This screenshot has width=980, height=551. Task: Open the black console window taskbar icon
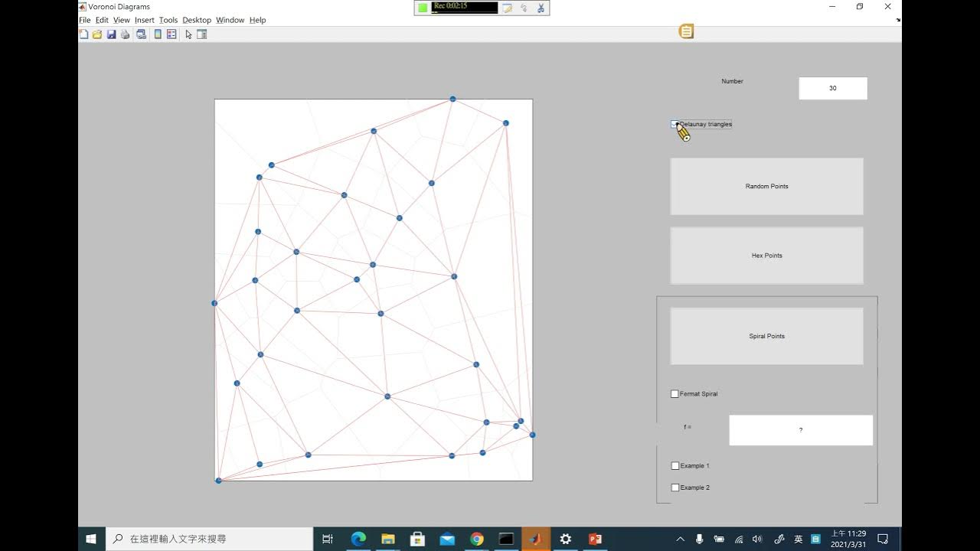pos(506,539)
